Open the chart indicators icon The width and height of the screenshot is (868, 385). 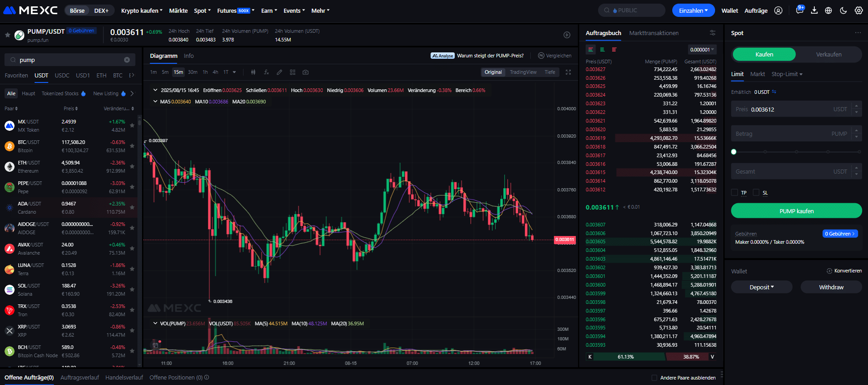tap(266, 72)
